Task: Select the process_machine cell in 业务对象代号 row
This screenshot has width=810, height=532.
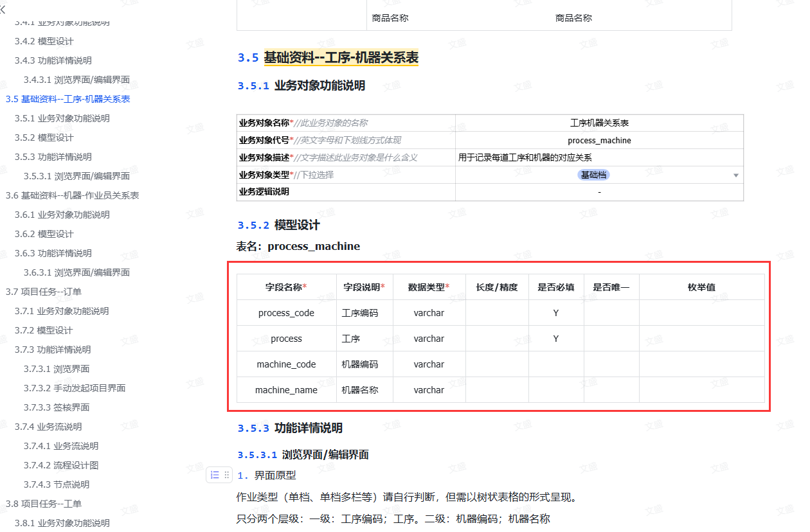Action: pyautogui.click(x=599, y=140)
